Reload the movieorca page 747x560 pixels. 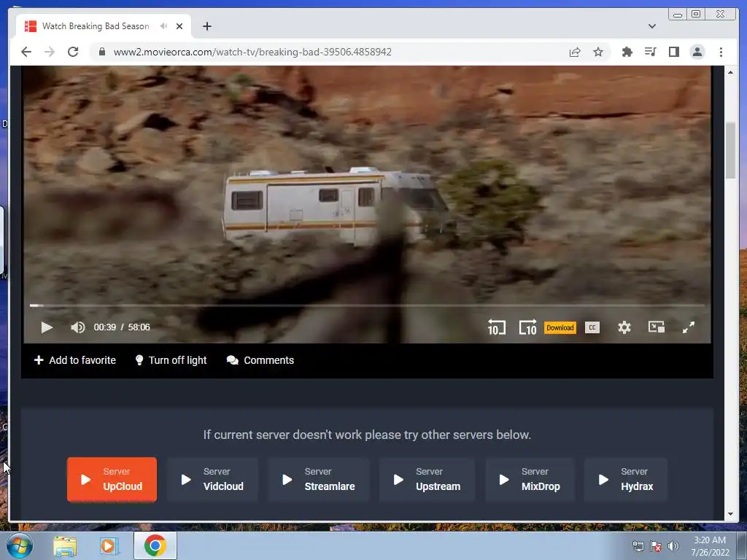click(73, 52)
